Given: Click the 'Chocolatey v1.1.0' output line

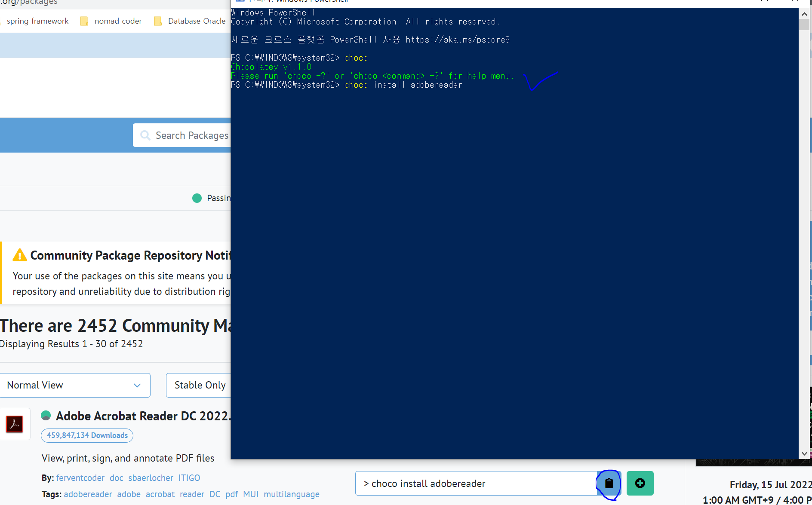Looking at the screenshot, I should [x=271, y=67].
